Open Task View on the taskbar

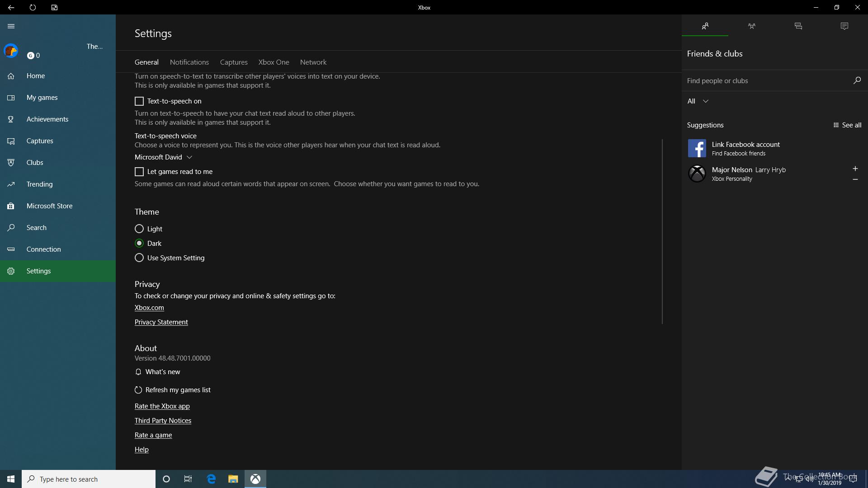[x=188, y=479]
